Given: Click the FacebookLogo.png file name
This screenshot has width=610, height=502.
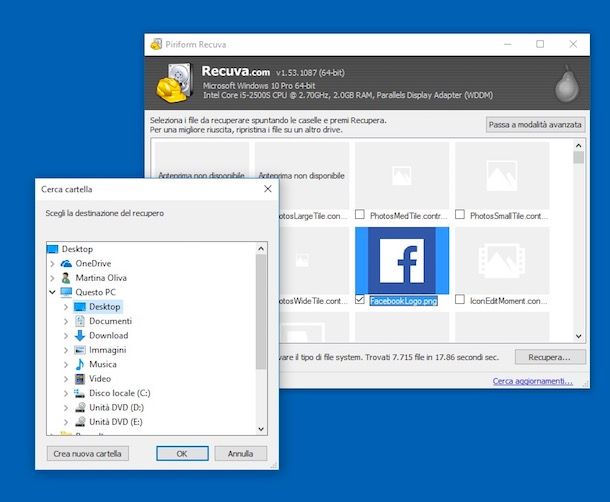Looking at the screenshot, I should 403,301.
